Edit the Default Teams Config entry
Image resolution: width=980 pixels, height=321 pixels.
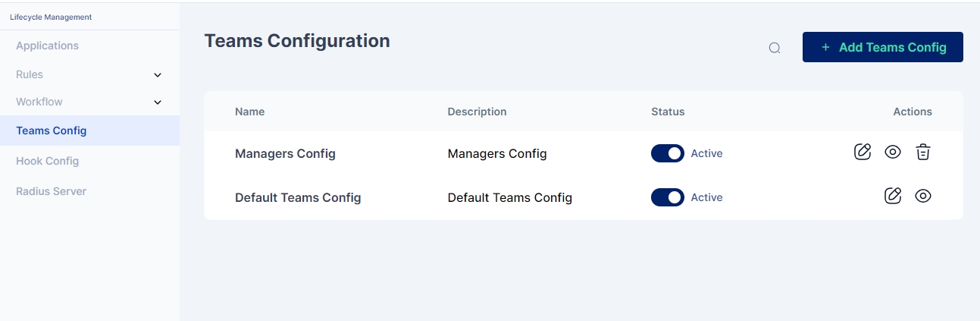893,196
